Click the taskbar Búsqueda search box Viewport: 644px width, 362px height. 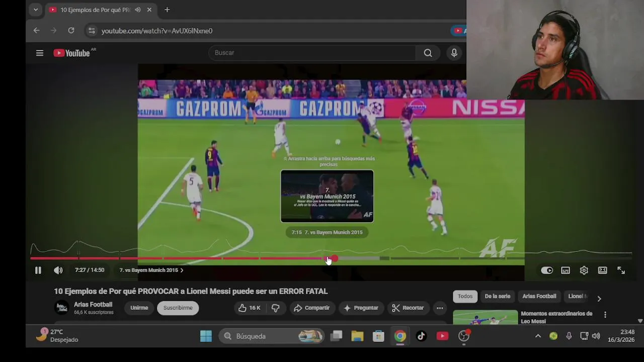coord(272,336)
